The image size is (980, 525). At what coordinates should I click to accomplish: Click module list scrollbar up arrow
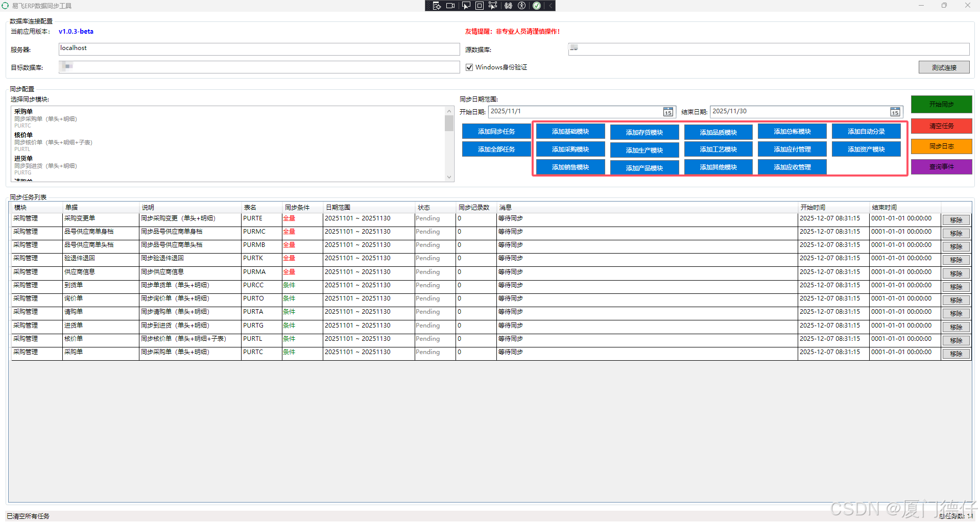tap(449, 111)
